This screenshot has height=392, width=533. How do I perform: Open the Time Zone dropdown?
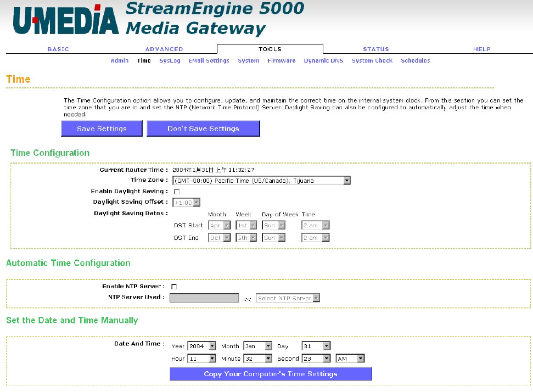[261, 181]
